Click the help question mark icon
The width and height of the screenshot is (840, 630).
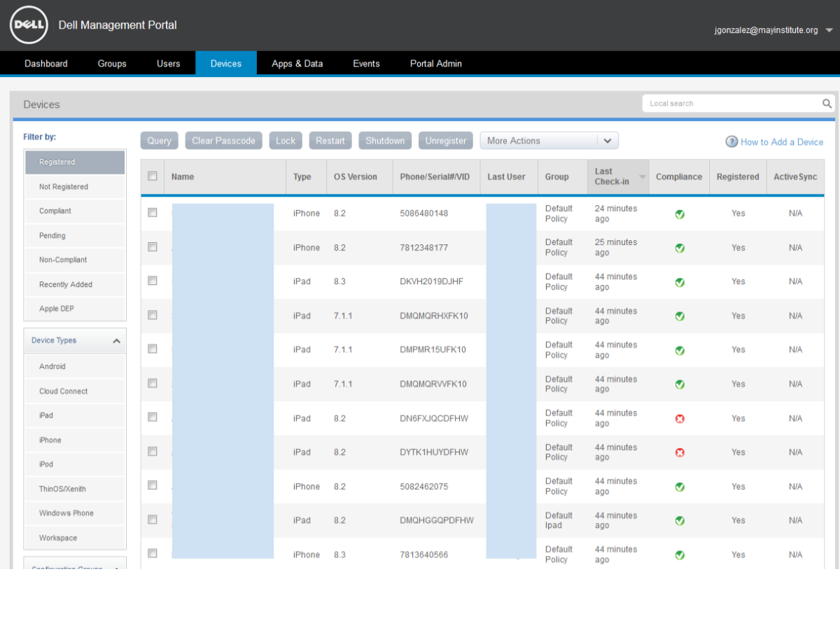click(731, 141)
